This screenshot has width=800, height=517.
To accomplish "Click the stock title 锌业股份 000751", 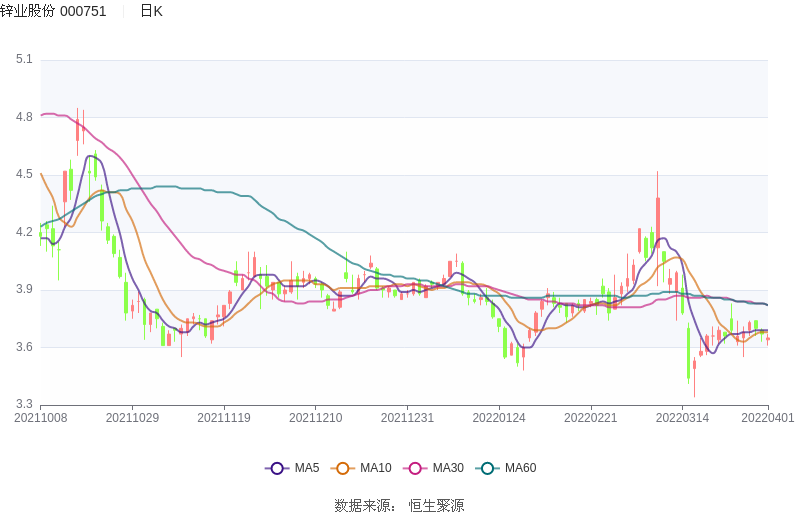I will [53, 11].
